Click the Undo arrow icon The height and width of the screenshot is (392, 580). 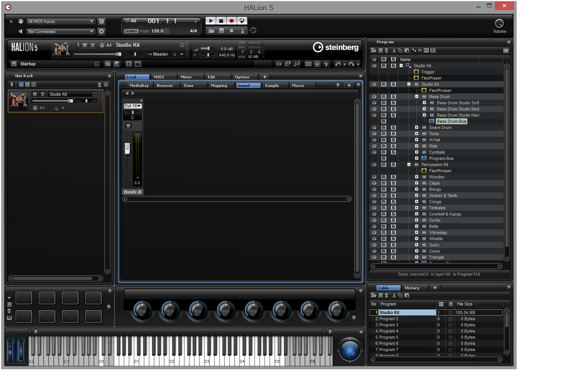click(x=338, y=64)
